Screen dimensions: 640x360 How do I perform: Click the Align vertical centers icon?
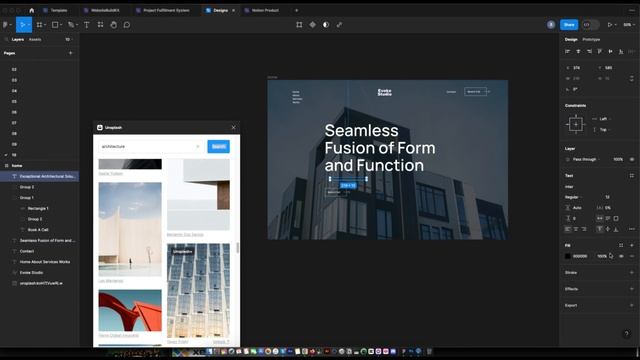pos(610,51)
